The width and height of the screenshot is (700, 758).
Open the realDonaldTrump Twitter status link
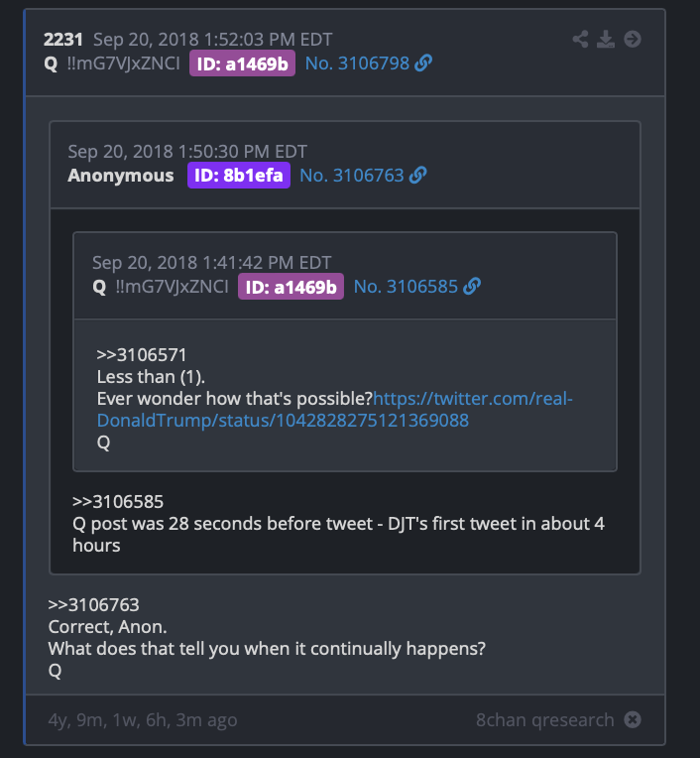click(x=335, y=410)
